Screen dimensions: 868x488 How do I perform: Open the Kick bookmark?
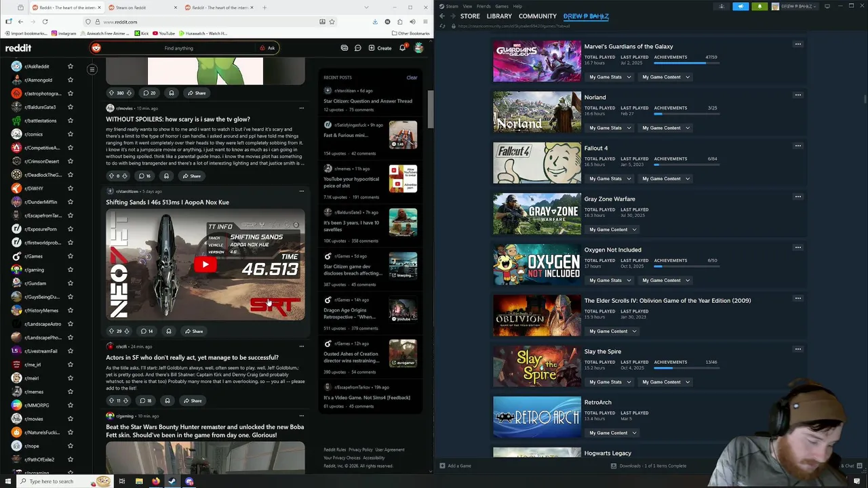(x=141, y=33)
